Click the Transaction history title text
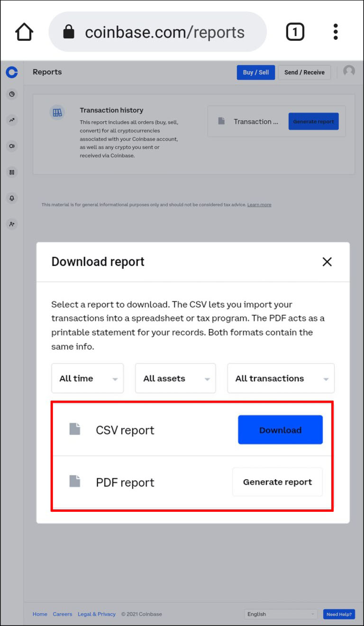The image size is (364, 626). coord(111,110)
